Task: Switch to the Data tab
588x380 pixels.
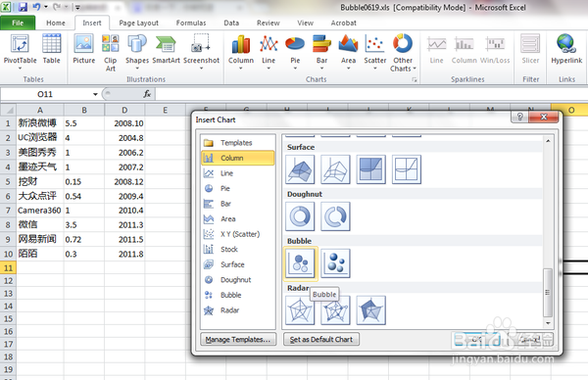Action: point(231,23)
